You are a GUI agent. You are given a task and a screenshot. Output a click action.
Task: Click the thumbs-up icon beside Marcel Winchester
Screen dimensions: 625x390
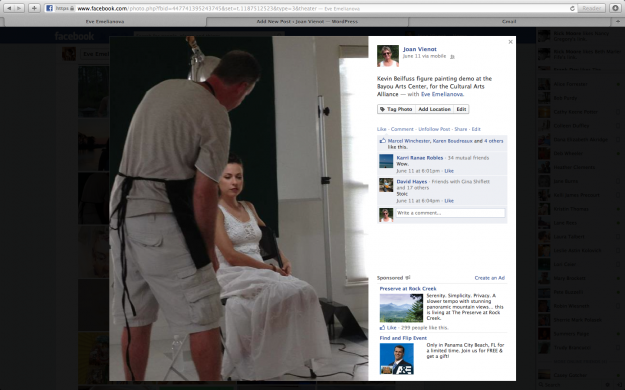[x=383, y=141]
